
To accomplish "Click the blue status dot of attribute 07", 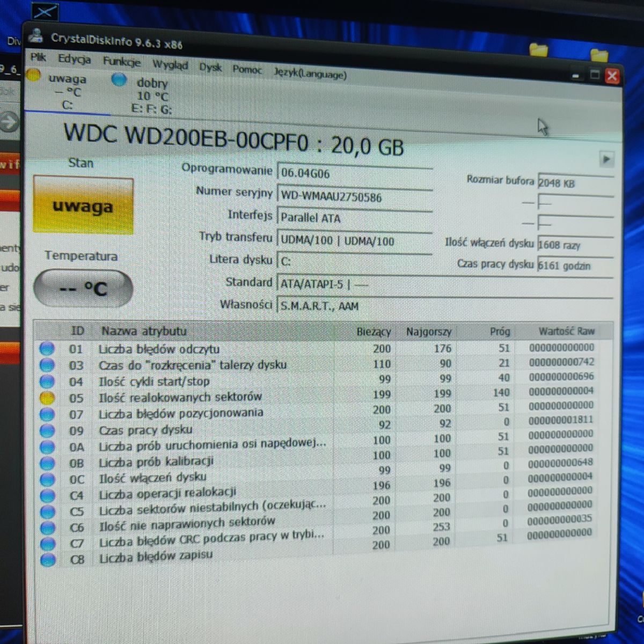I will pyautogui.click(x=47, y=414).
